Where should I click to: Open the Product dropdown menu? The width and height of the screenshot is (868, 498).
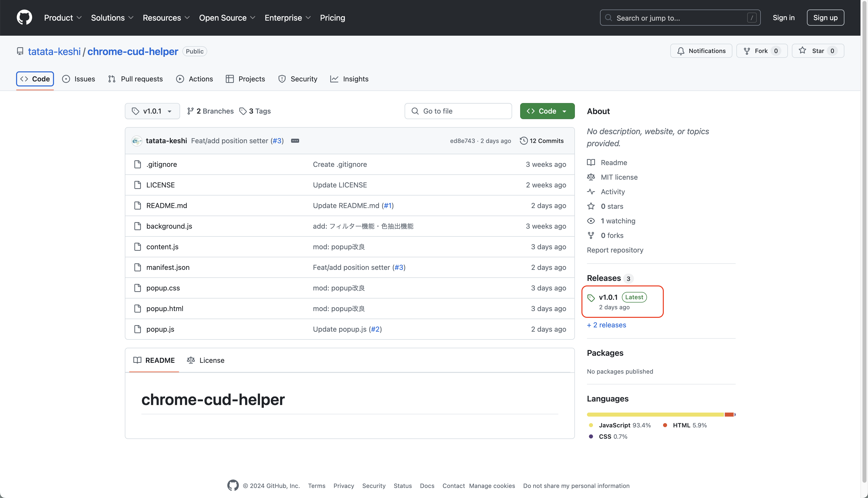coord(63,17)
